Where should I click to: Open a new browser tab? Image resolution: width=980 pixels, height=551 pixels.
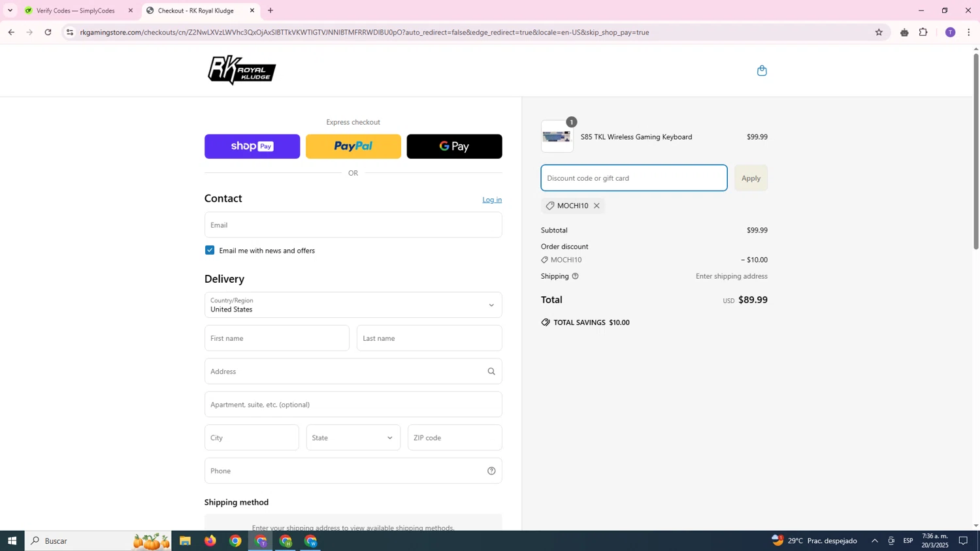(x=270, y=10)
